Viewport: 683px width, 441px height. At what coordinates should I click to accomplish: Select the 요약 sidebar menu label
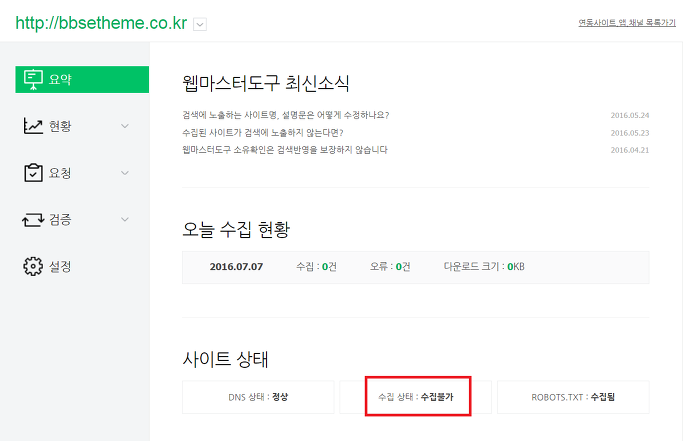[60, 79]
